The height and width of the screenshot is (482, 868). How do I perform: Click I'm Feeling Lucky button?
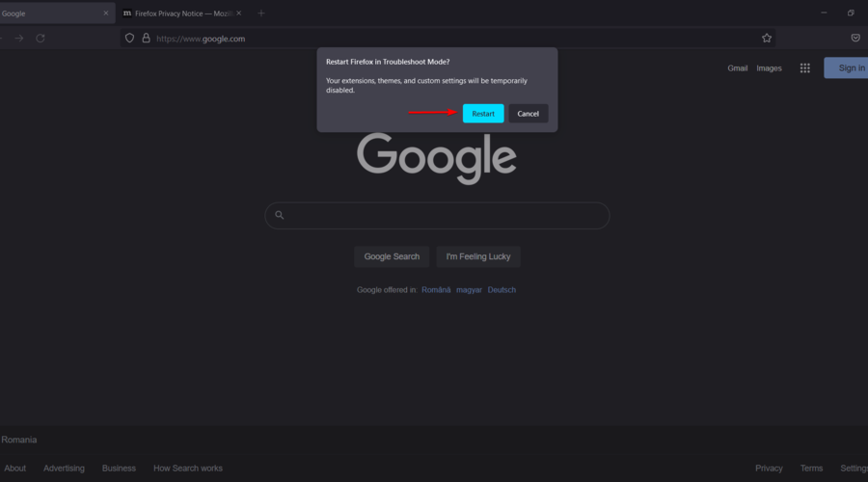point(478,256)
